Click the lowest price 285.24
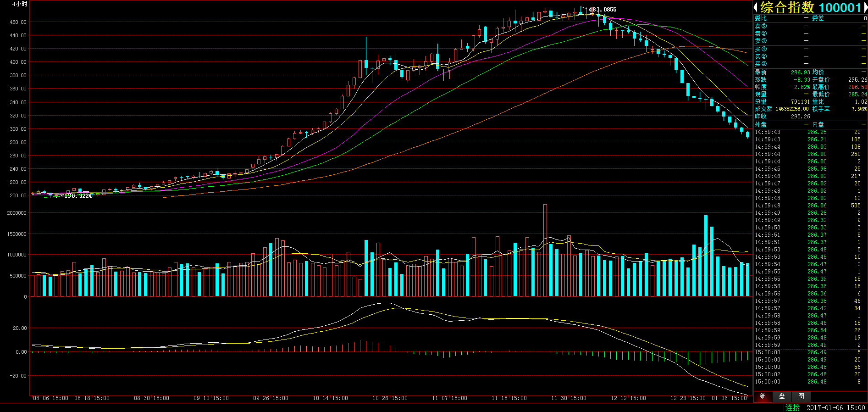Viewport: 868px width, 412px height. point(857,95)
